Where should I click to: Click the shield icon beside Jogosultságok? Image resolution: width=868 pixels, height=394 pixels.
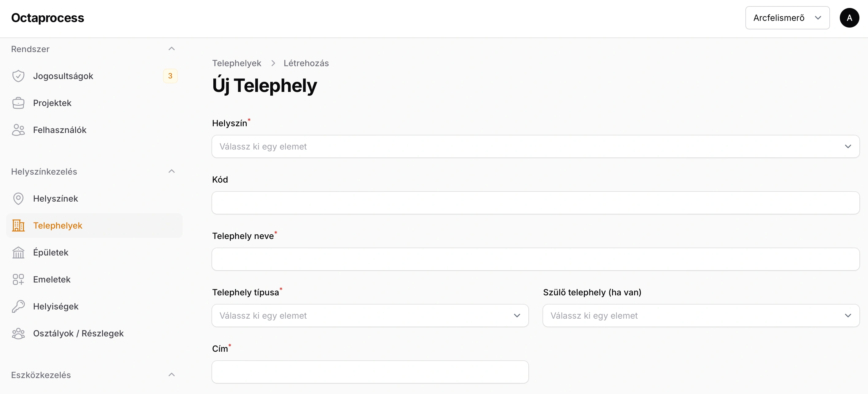(18, 76)
